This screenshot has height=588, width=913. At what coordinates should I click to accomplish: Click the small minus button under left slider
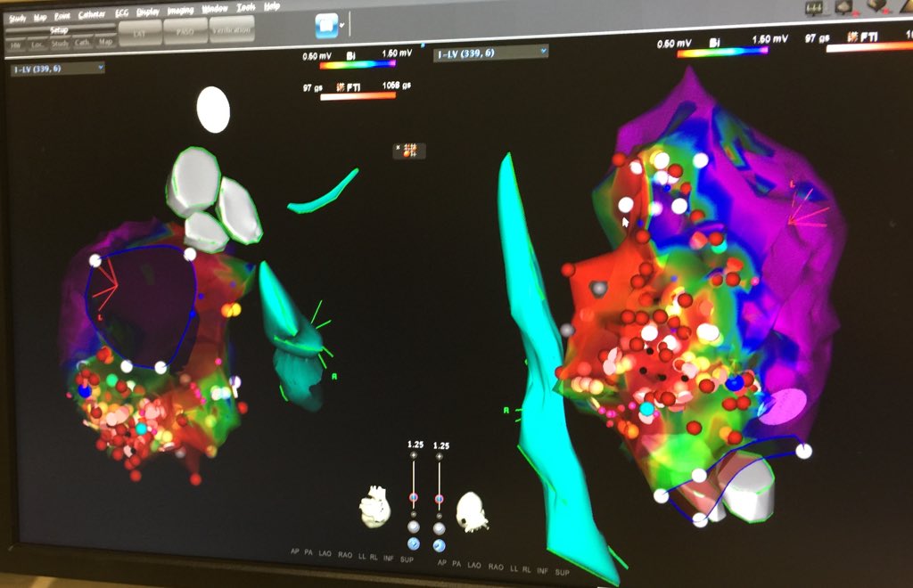414,514
